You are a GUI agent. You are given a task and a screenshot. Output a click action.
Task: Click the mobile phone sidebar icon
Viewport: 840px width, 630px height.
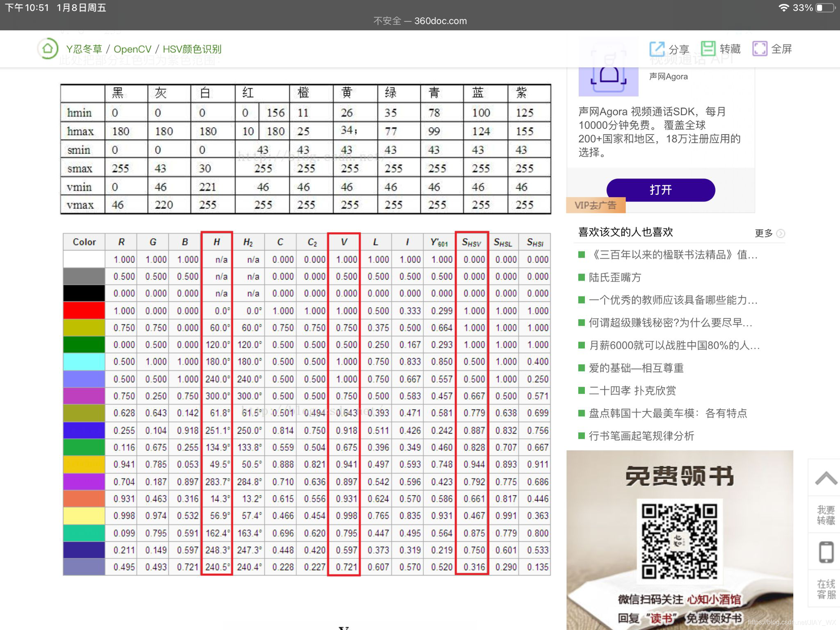click(x=826, y=552)
